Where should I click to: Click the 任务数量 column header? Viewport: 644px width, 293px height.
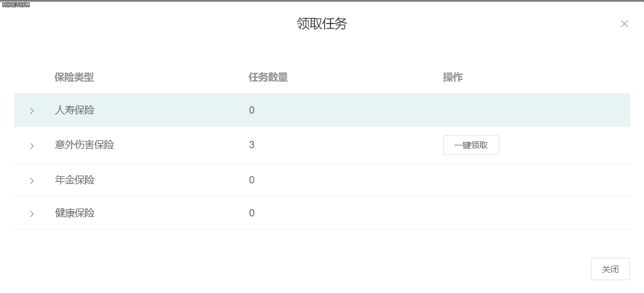(268, 77)
